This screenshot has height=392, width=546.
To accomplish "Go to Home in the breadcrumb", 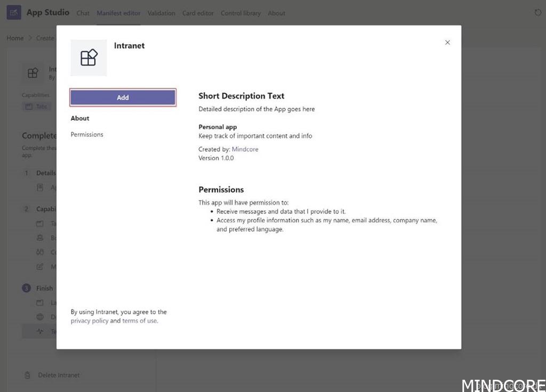I will tap(15, 38).
